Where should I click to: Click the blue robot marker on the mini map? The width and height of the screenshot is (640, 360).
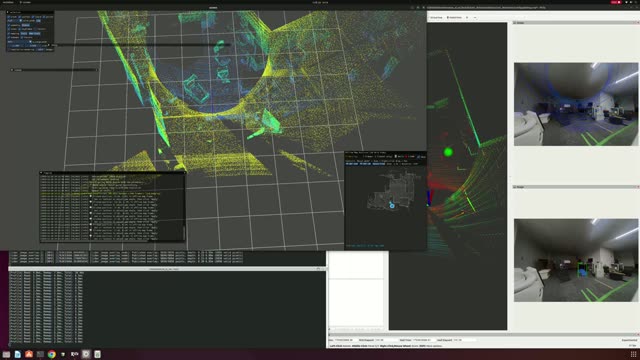[x=392, y=206]
